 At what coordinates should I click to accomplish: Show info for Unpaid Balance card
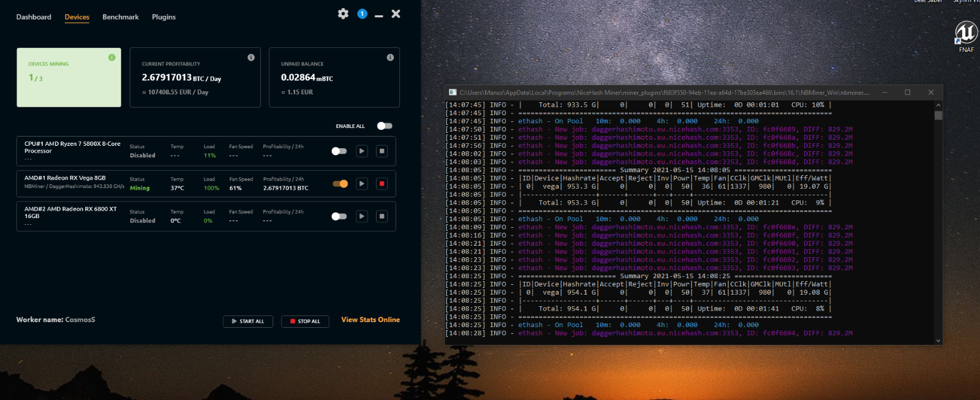[390, 58]
